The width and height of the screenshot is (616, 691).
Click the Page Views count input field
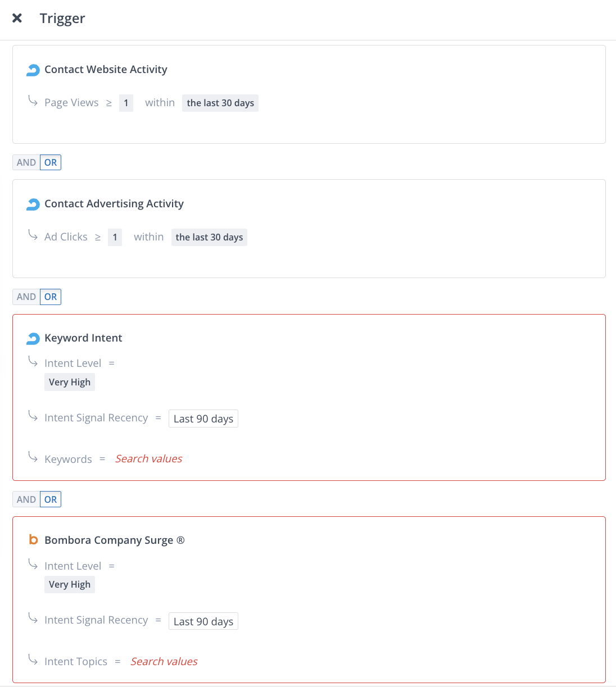(x=126, y=103)
